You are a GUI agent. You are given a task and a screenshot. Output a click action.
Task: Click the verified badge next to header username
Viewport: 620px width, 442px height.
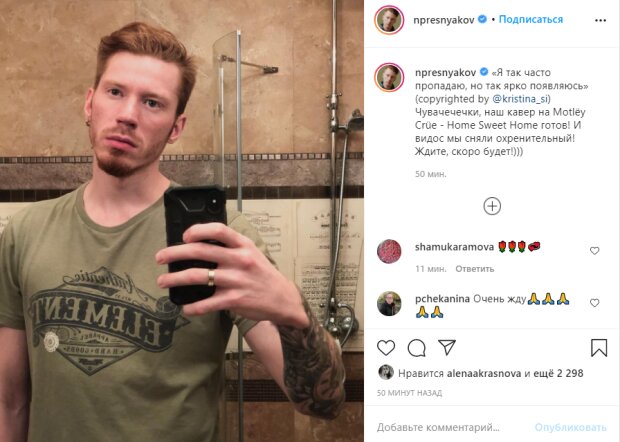(482, 19)
